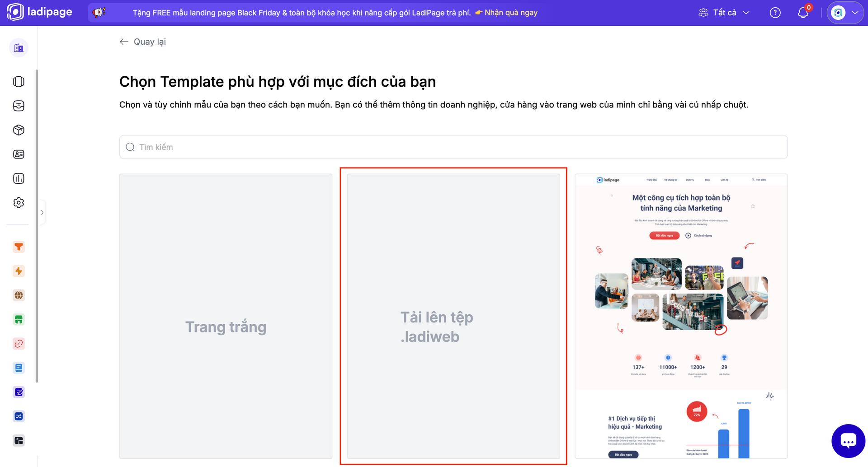The height and width of the screenshot is (467, 868).
Task: Expand the account avatar menu
Action: tap(845, 13)
